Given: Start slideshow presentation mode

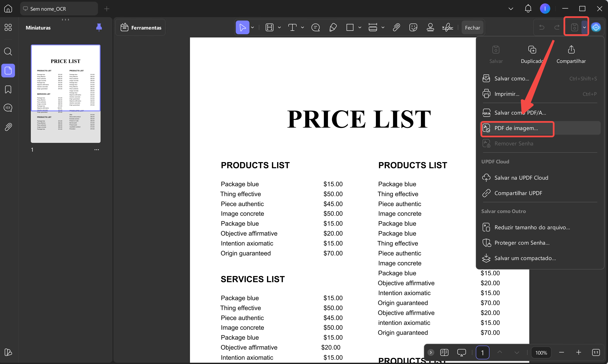Looking at the screenshot, I should tap(461, 352).
